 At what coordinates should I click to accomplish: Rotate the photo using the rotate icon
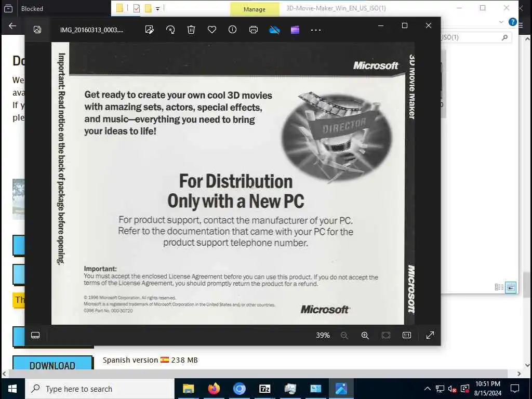coord(170,30)
